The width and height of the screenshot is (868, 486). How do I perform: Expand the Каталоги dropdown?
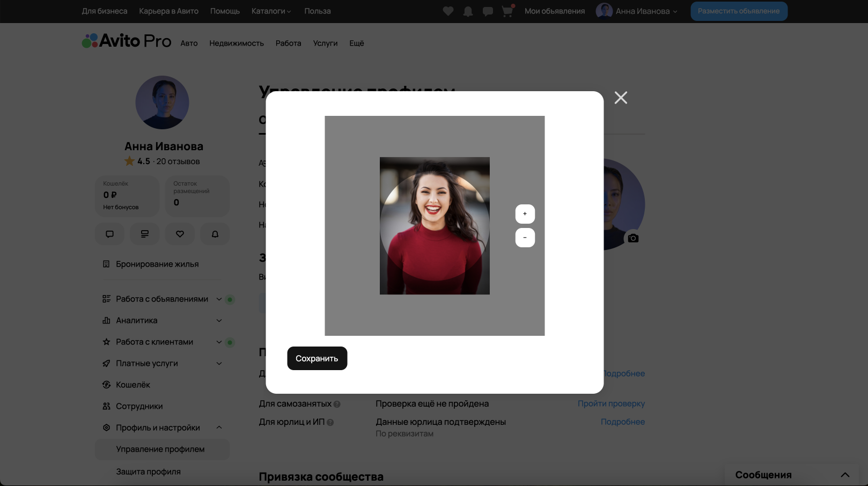271,11
